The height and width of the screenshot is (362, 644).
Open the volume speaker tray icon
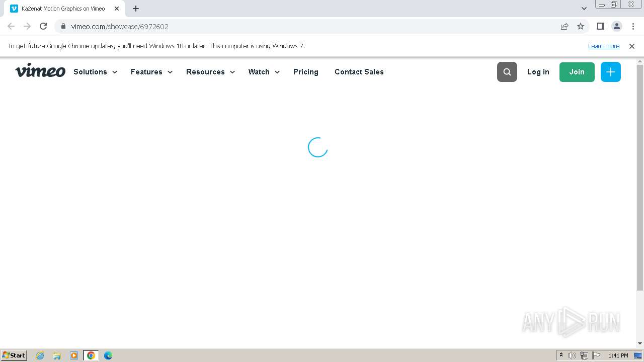click(x=572, y=355)
